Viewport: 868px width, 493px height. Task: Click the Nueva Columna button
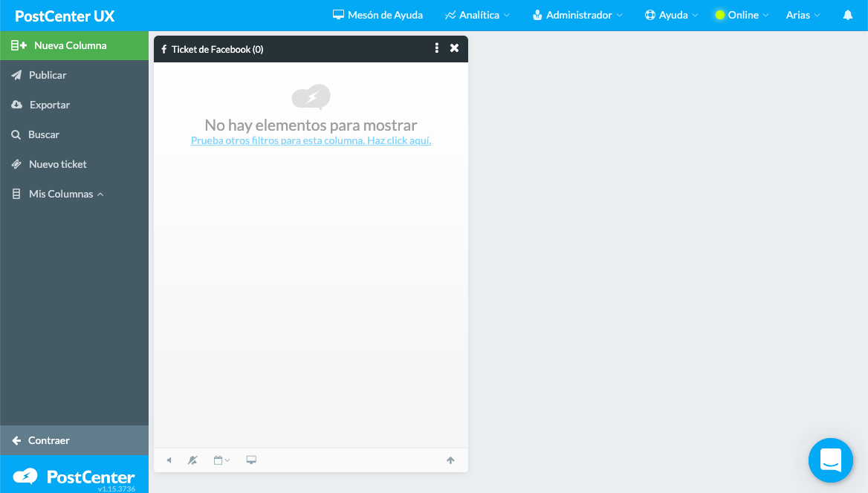(x=74, y=45)
